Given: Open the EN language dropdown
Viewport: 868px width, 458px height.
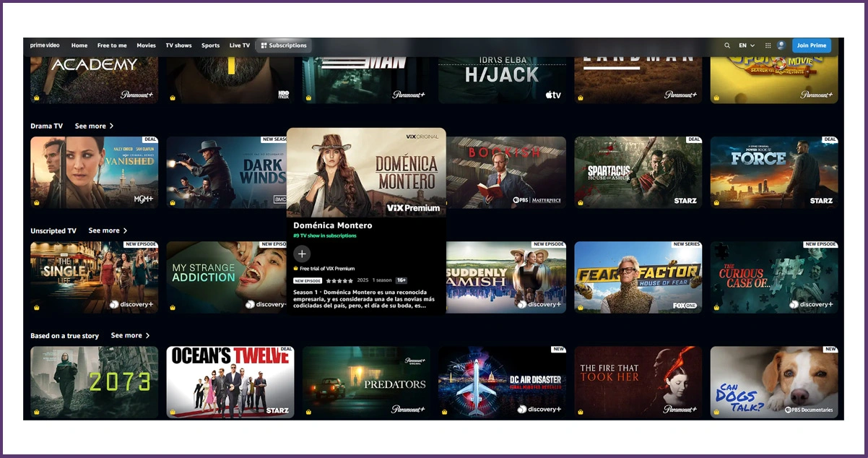Looking at the screenshot, I should (745, 45).
